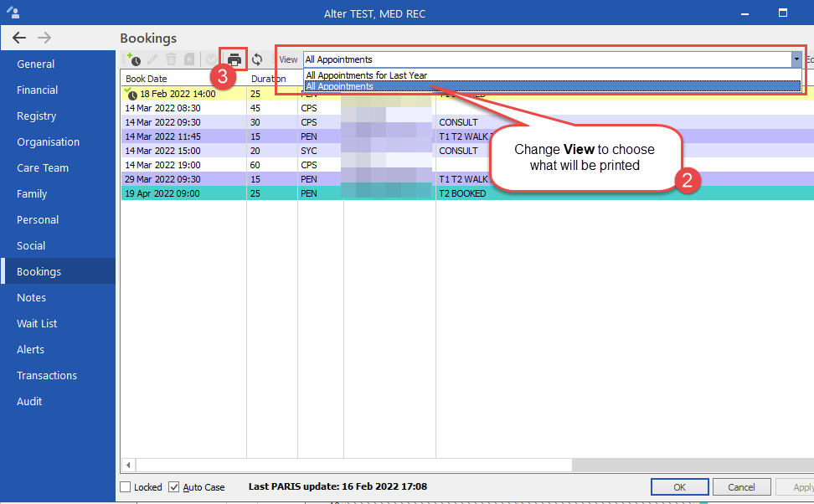Click CONSULT in the 09:30 row
Image resolution: width=814 pixels, height=504 pixels.
[x=458, y=122]
